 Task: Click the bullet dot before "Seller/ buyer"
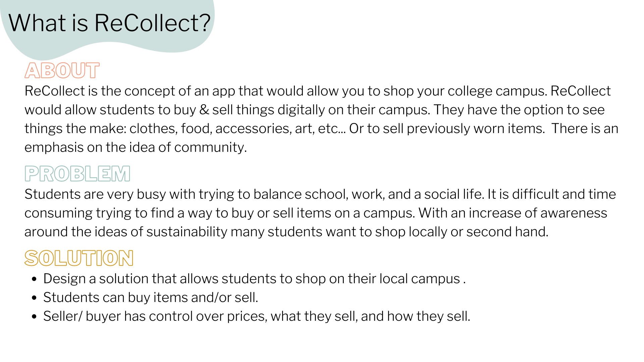(34, 316)
